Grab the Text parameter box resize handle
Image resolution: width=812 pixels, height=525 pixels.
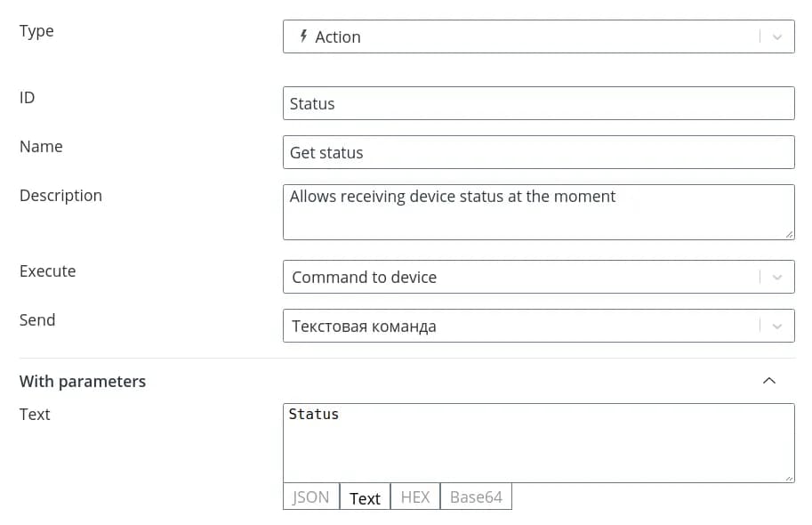790,478
